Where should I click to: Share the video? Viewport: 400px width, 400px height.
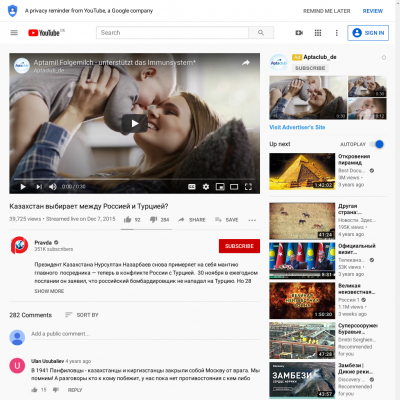(x=192, y=220)
